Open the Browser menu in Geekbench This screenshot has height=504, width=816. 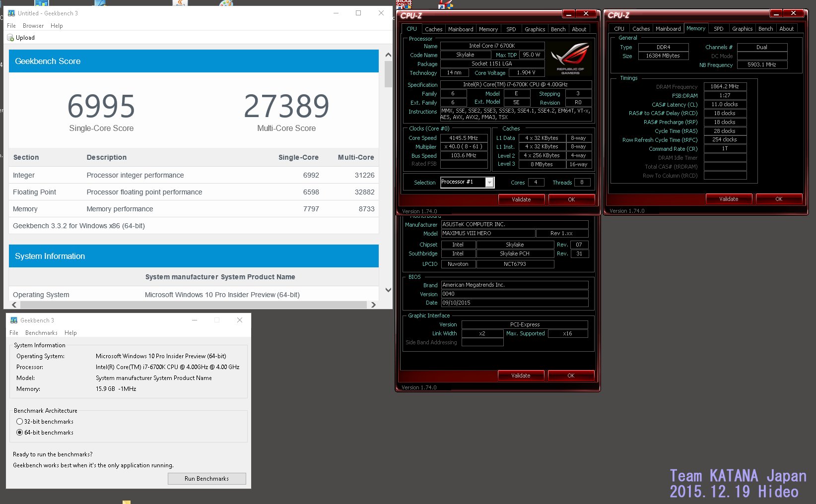[33, 26]
